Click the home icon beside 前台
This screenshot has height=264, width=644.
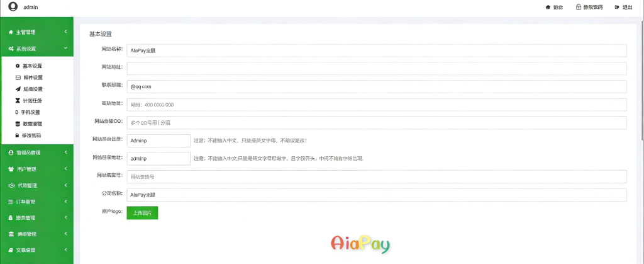(x=548, y=7)
